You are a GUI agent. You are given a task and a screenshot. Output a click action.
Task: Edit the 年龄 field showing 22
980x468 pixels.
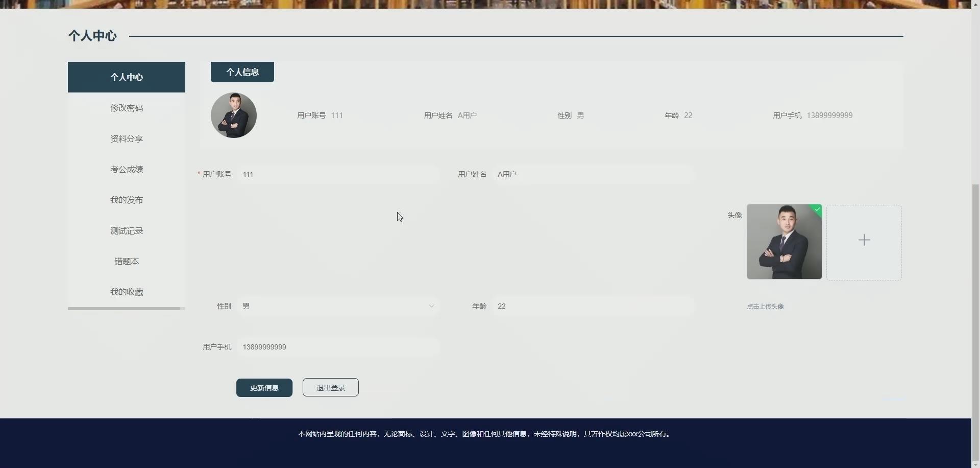pos(592,306)
